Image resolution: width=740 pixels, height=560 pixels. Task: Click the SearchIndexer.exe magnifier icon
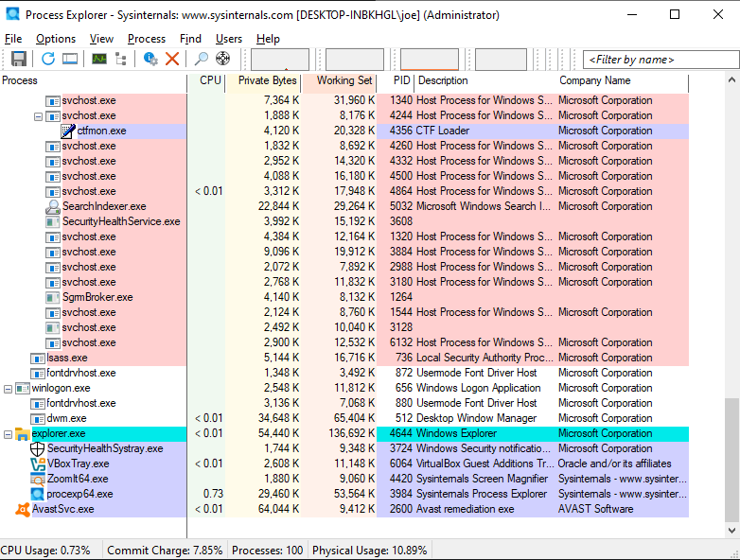53,206
